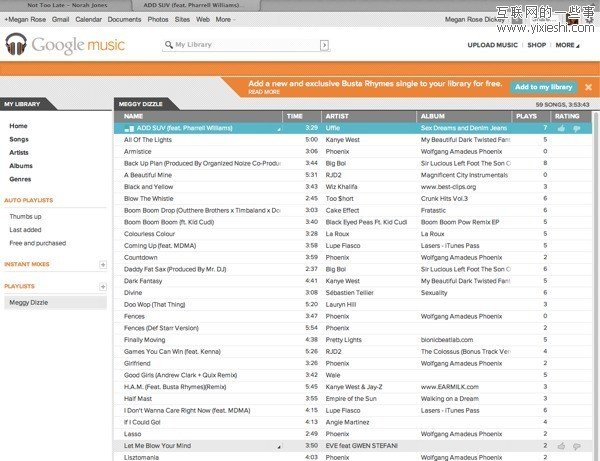
Task: Close the Busta Rhymes promo banner
Action: pos(590,87)
